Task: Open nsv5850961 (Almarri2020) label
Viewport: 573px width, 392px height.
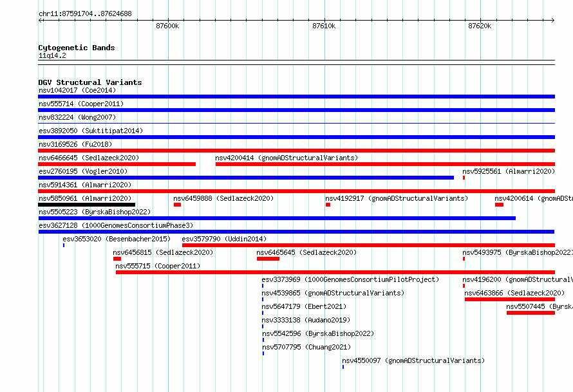Action: coord(85,198)
